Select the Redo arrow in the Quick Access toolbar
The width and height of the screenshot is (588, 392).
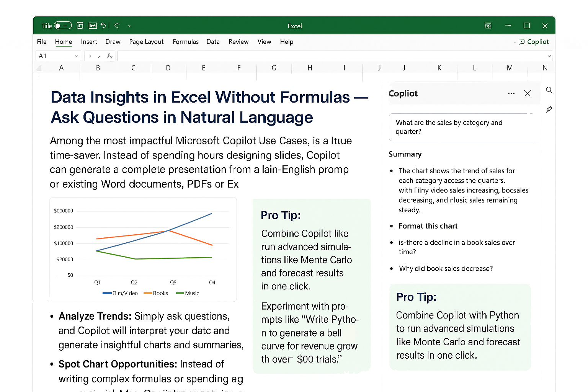pos(117,26)
